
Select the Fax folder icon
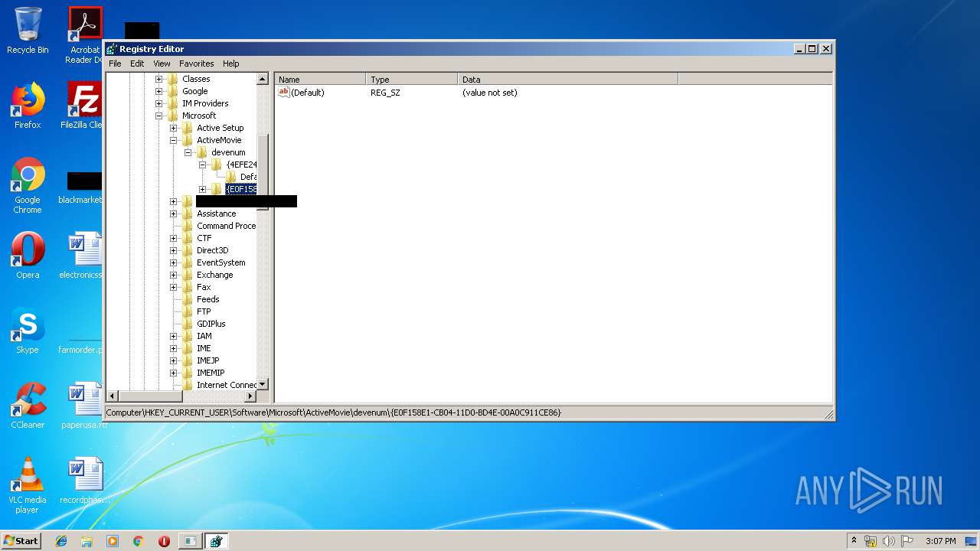(187, 287)
